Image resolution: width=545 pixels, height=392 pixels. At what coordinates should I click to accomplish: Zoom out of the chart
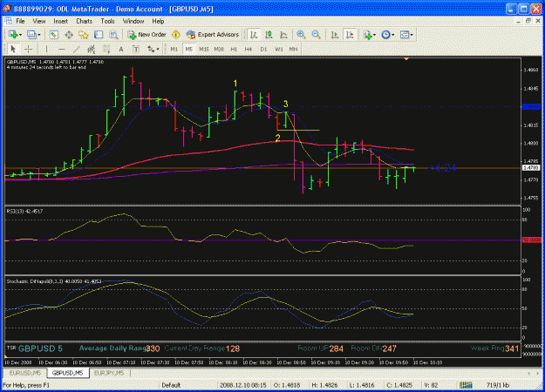(x=316, y=35)
